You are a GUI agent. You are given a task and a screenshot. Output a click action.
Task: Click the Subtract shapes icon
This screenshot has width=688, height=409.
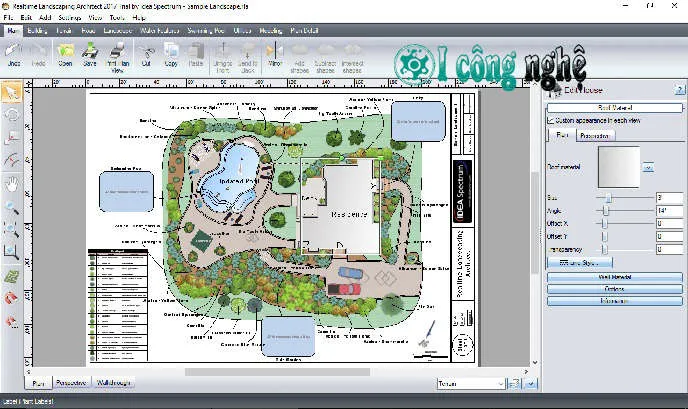tap(325, 57)
